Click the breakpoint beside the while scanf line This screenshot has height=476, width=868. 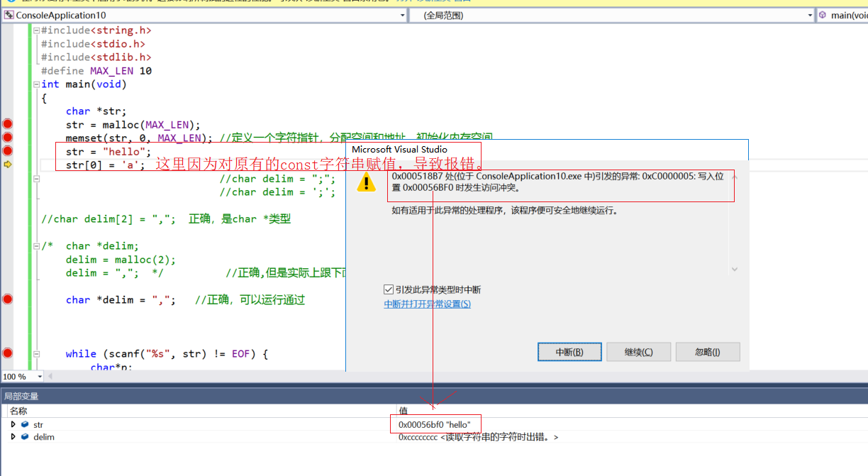pos(7,353)
